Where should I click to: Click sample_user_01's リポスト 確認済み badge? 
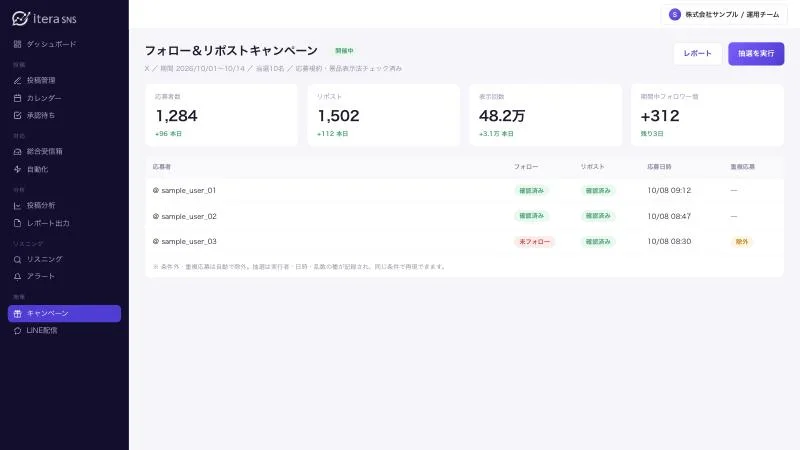tap(598, 190)
